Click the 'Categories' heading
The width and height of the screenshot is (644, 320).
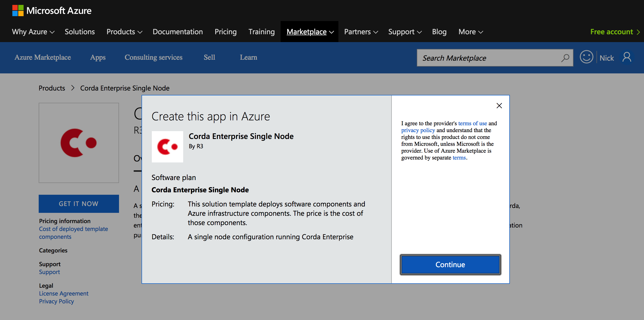point(53,250)
